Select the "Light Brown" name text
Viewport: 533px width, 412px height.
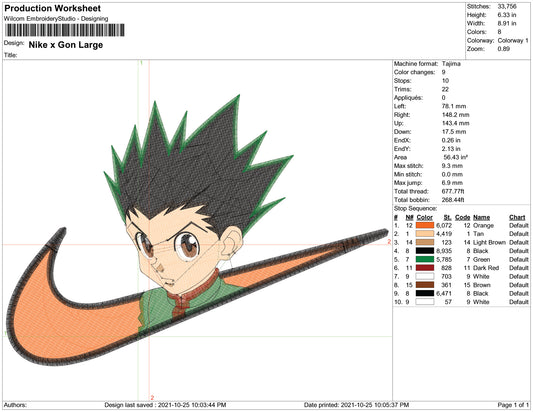click(x=489, y=242)
